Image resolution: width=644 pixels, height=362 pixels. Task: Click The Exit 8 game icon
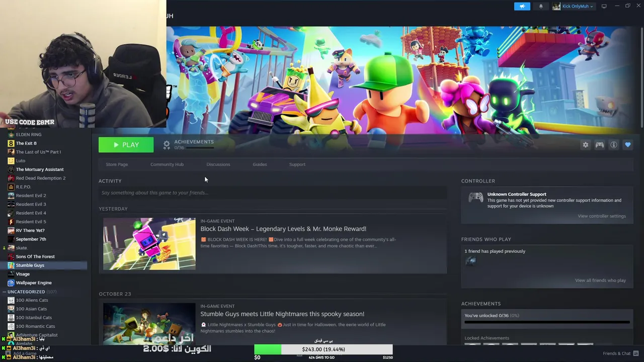pyautogui.click(x=11, y=143)
